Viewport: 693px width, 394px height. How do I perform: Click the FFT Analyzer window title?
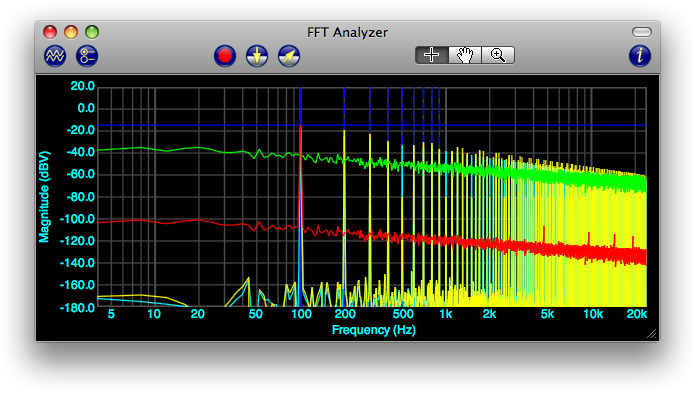click(x=347, y=32)
